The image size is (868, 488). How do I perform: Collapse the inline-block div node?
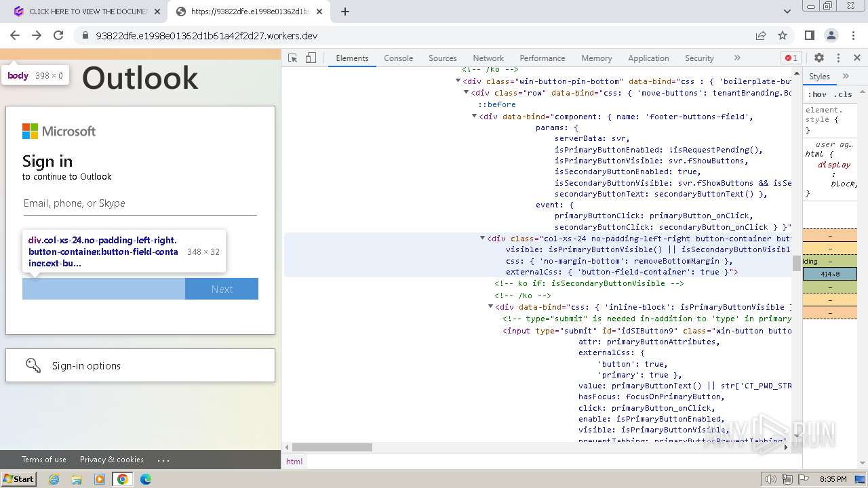[x=491, y=307]
